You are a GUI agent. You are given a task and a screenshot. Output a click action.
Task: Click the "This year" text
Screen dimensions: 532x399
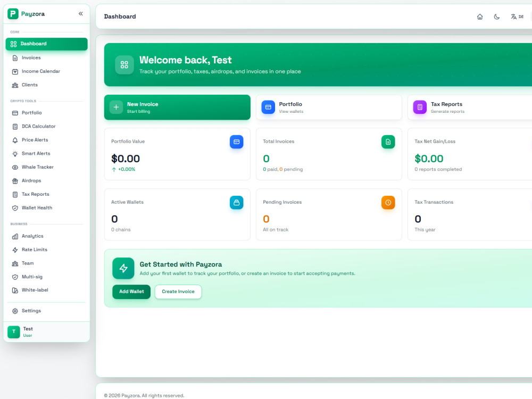click(x=425, y=230)
